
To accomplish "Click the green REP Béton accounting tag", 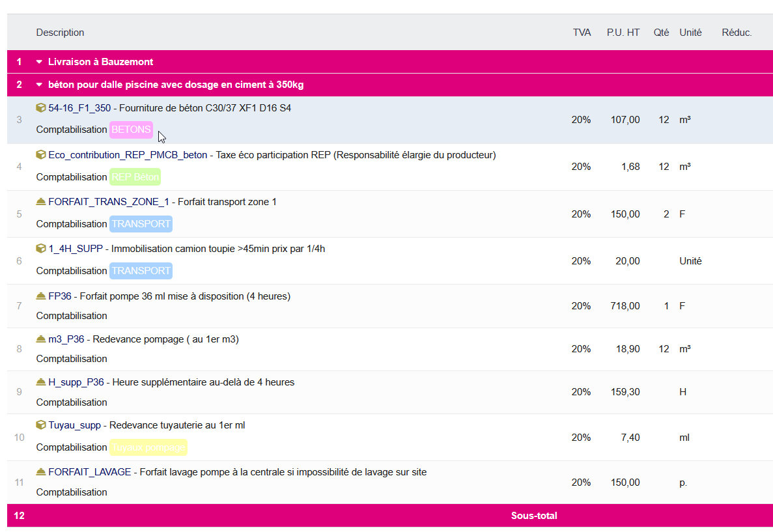I will 135,177.
